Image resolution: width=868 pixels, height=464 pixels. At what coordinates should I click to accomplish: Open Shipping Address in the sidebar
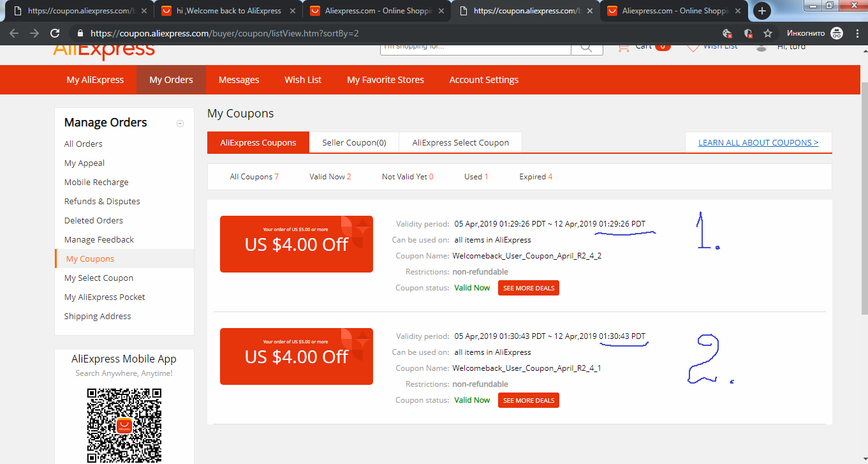98,316
